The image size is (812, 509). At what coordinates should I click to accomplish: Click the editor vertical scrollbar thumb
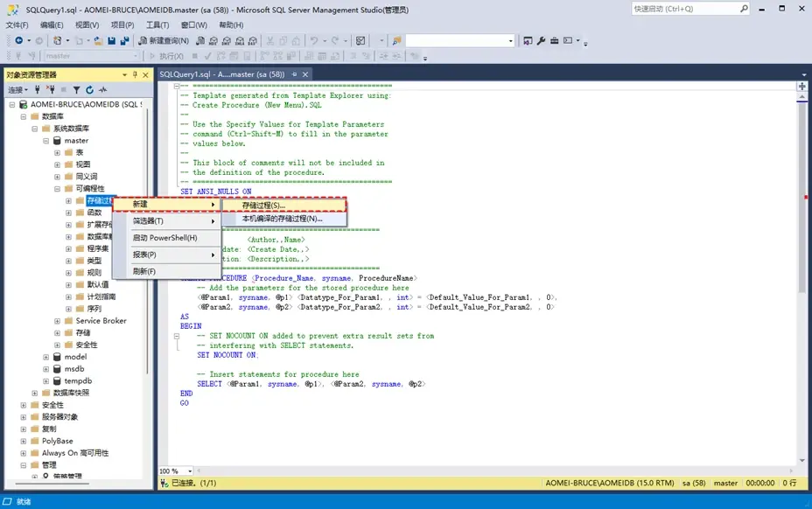pos(801,197)
